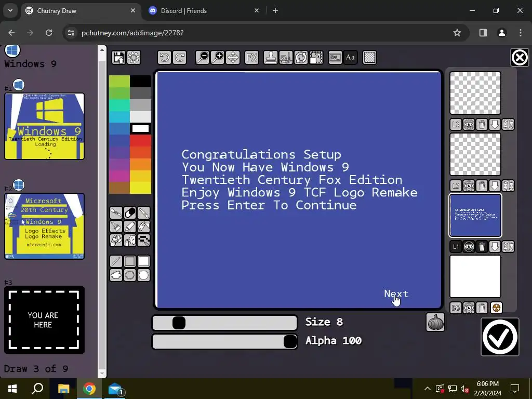Select the outlined circle shape tool
The image size is (532, 399).
(130, 275)
